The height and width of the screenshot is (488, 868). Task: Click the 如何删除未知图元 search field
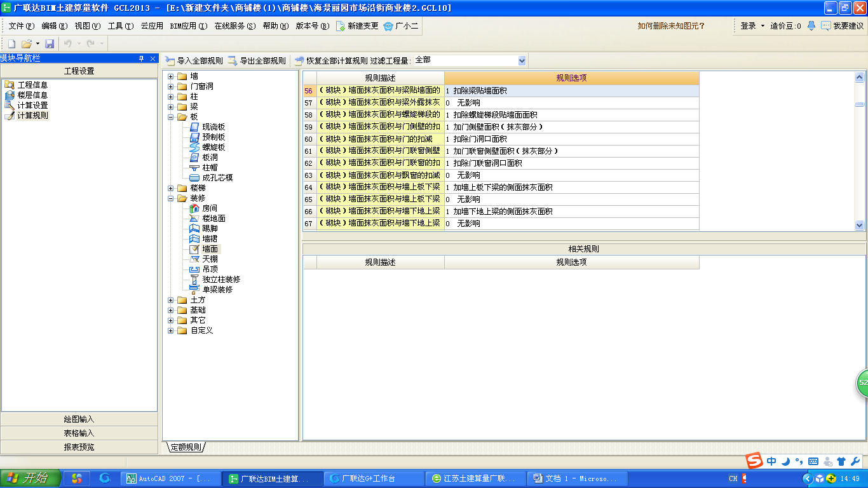pyautogui.click(x=671, y=26)
